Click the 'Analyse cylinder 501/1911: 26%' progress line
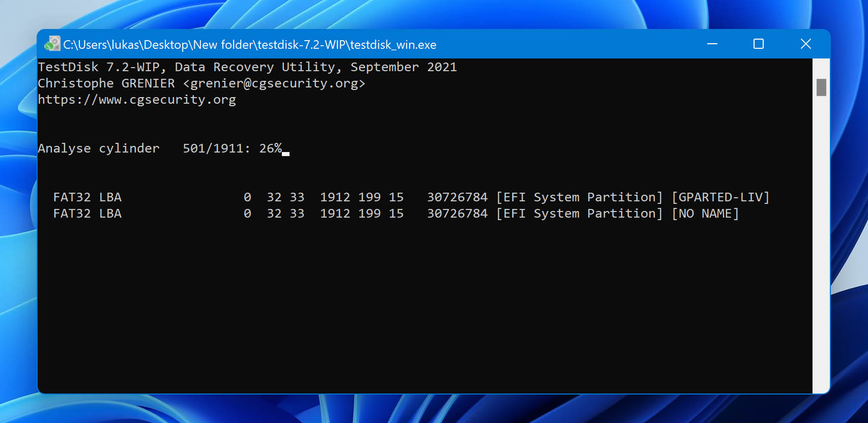The height and width of the screenshot is (423, 868). [x=160, y=148]
